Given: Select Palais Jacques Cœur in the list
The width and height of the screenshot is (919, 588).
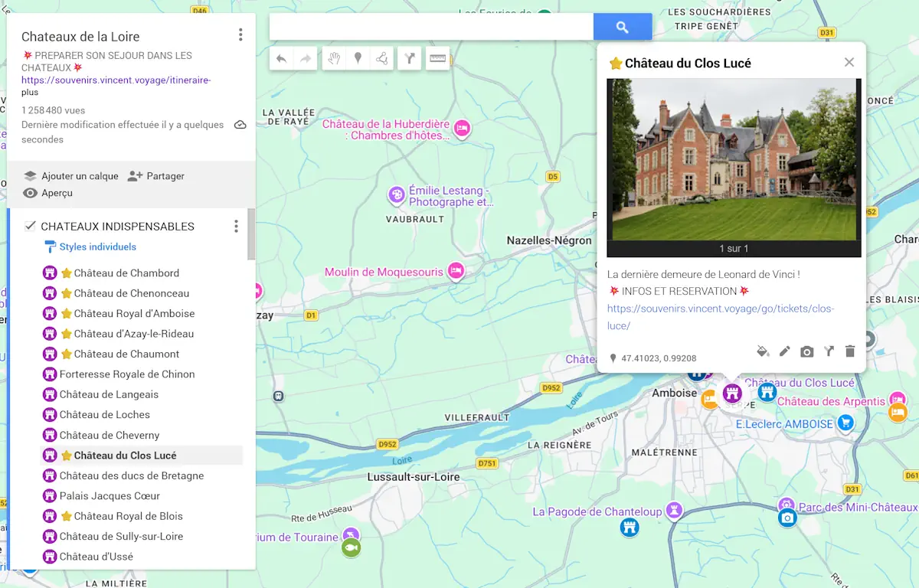Looking at the screenshot, I should coord(110,495).
